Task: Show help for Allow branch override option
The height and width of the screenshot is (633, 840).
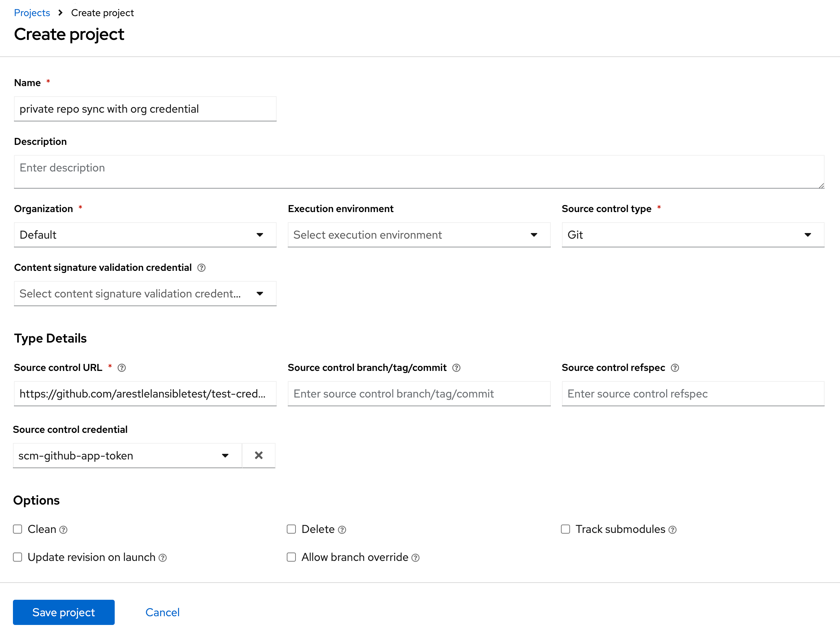Action: [416, 557]
